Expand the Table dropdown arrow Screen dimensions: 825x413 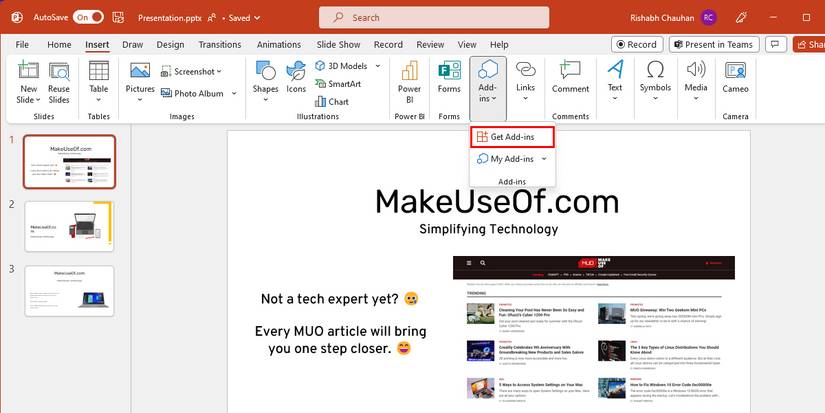tap(98, 99)
